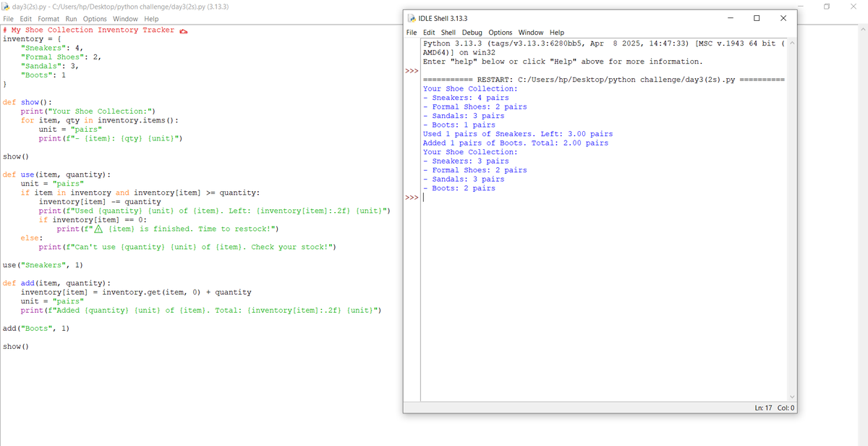
Task: Click the 'inventory.get(item, 0) + quantity' line
Action: click(x=136, y=292)
